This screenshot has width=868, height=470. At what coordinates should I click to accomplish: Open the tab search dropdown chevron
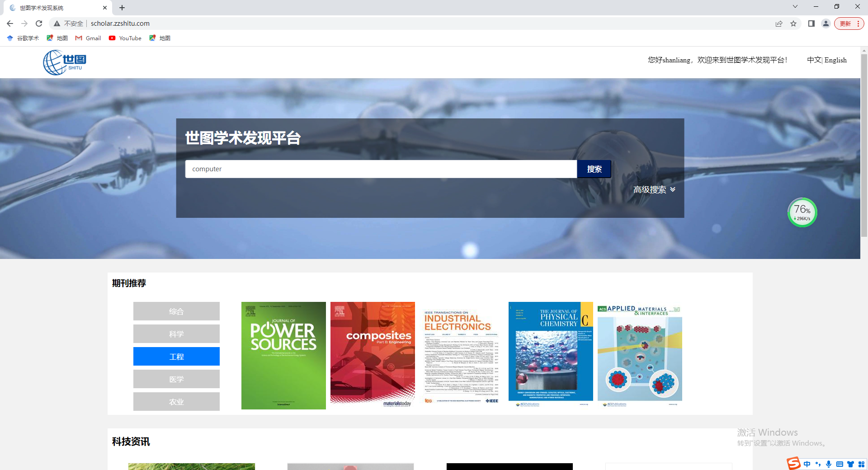point(795,7)
